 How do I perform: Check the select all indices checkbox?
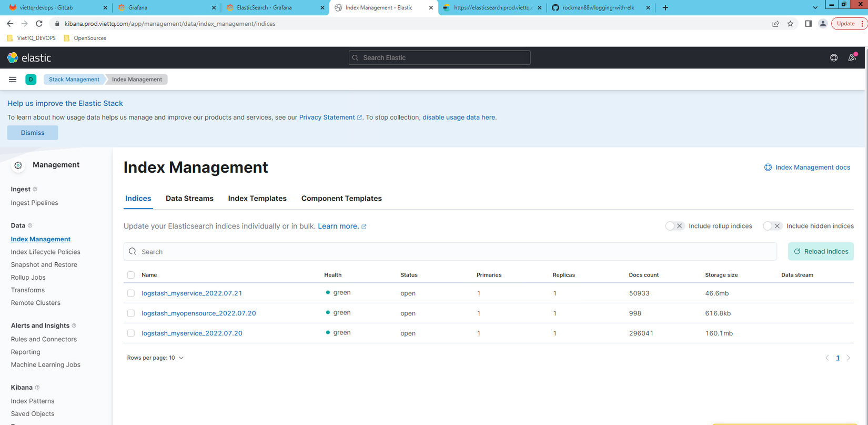tap(131, 275)
